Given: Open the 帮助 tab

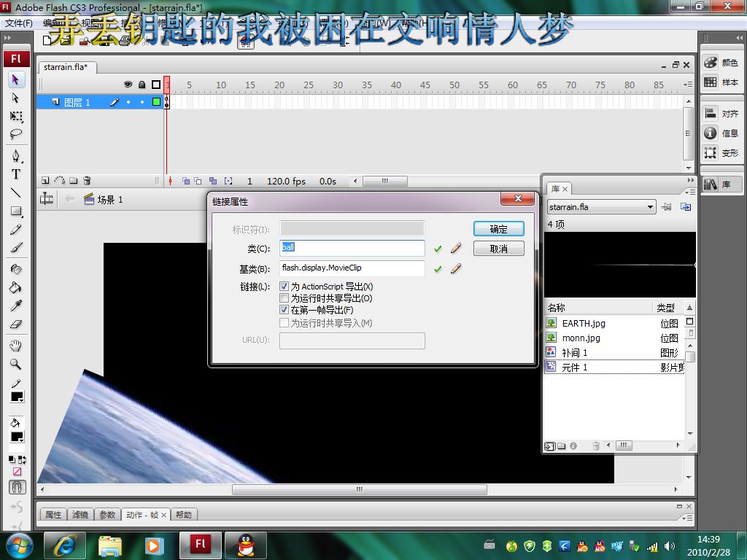Looking at the screenshot, I should pos(184,515).
